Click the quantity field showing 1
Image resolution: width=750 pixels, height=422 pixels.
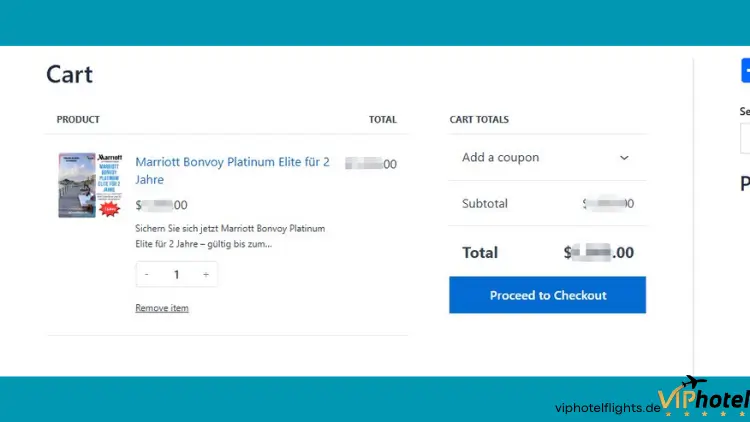tap(176, 274)
